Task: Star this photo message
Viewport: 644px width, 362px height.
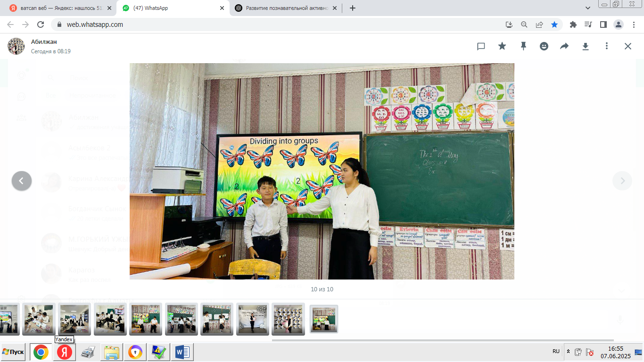Action: [502, 46]
